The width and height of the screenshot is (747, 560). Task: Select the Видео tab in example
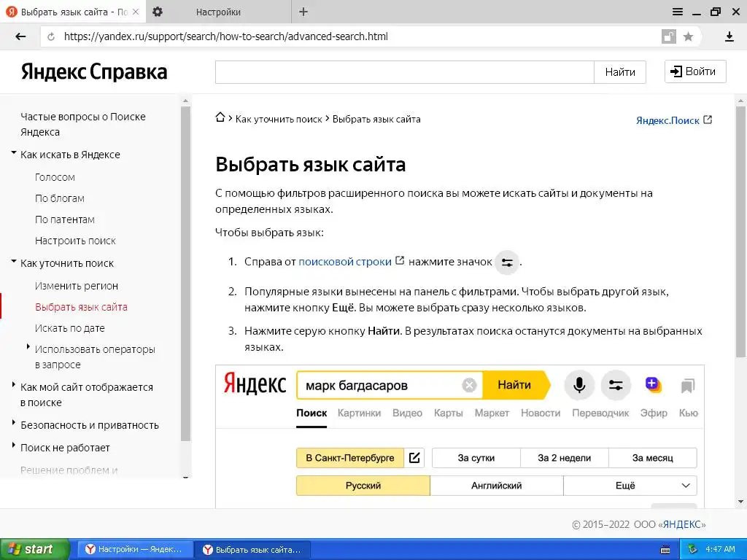(407, 413)
